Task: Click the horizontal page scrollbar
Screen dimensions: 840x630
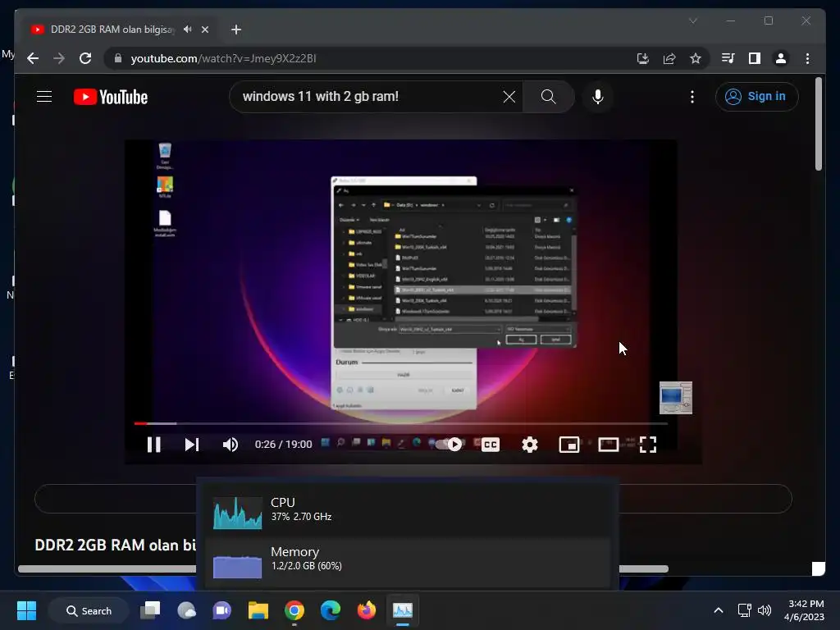Action: tap(343, 569)
